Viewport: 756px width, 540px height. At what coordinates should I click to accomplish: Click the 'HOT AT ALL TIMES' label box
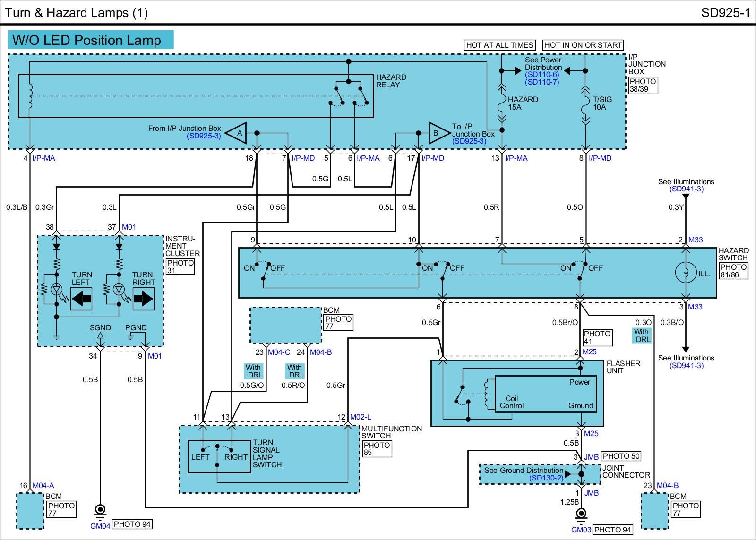click(x=499, y=45)
